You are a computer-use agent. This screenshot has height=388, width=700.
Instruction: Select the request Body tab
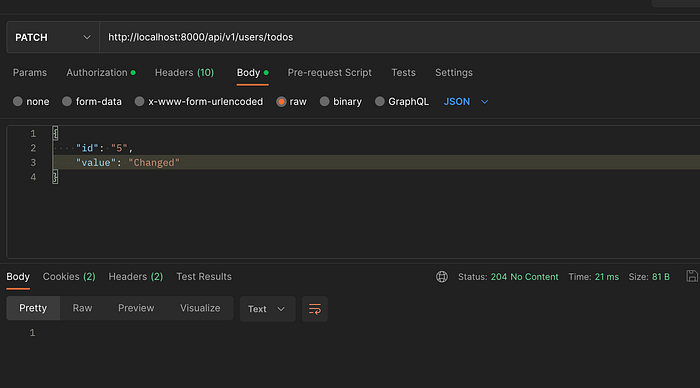(252, 73)
